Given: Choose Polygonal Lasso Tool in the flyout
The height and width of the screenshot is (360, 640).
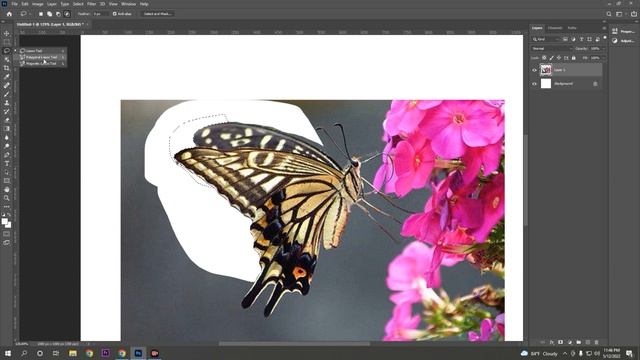Looking at the screenshot, I should click(x=42, y=58).
